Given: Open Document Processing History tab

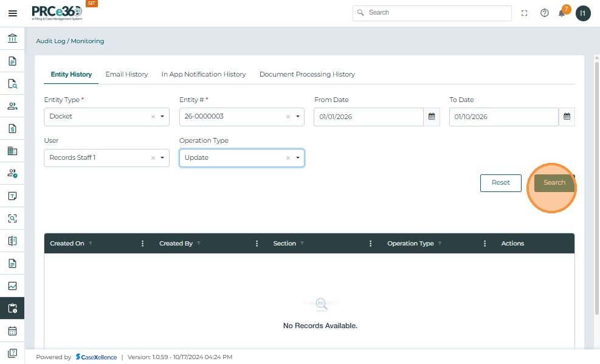Looking at the screenshot, I should pyautogui.click(x=307, y=74).
